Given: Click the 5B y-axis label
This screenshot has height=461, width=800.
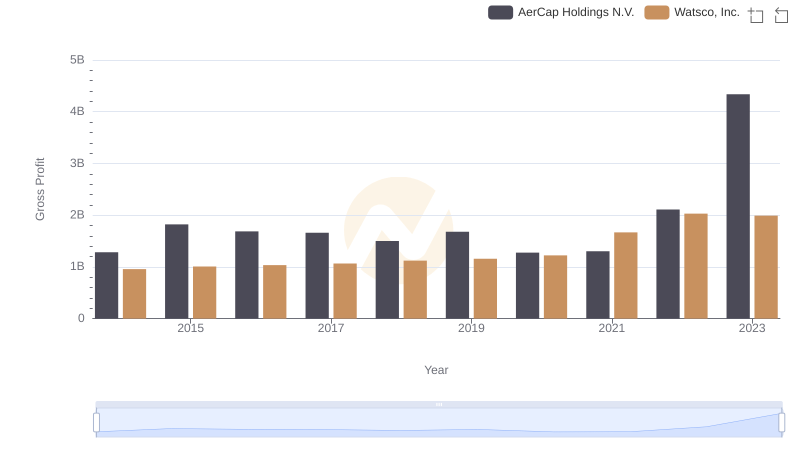Looking at the screenshot, I should 77,60.
